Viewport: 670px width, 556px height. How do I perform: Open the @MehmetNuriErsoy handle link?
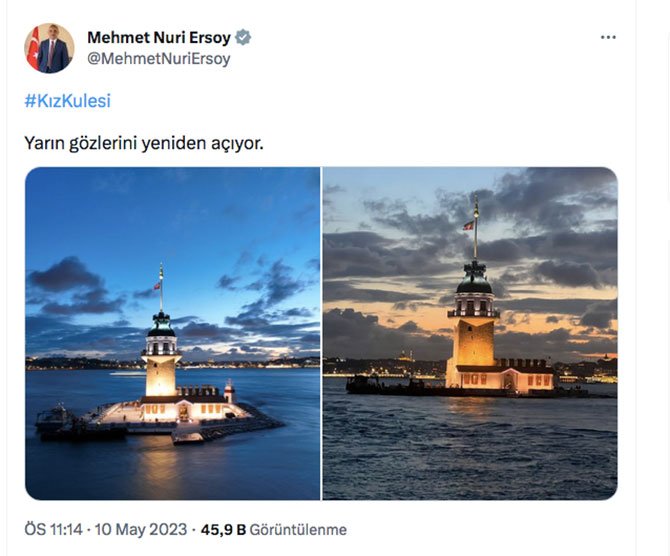158,59
